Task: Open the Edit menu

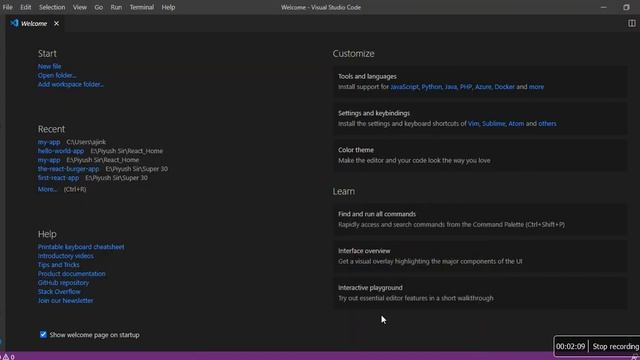Action: (x=25, y=7)
